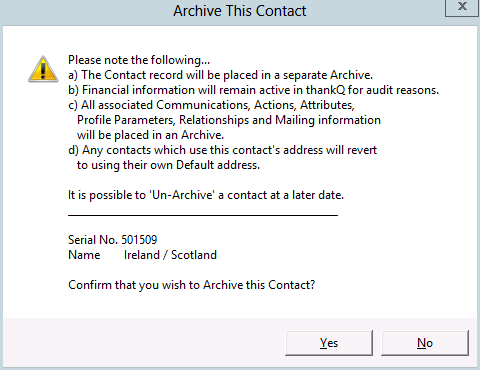480x370 pixels.
Task: Click note b) about Financial information
Action: [x=253, y=90]
